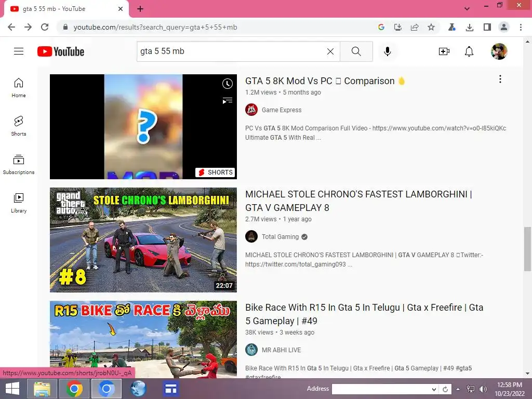This screenshot has width=532, height=399.
Task: Select the gta 5 55 mb YouTube tab
Action: pyautogui.click(x=66, y=9)
